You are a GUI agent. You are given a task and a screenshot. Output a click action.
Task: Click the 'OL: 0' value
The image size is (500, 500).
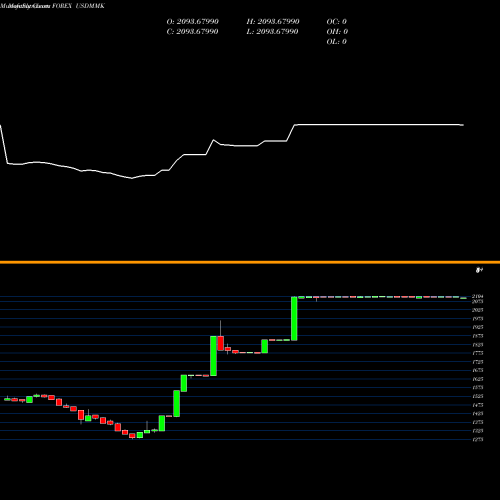click(x=336, y=42)
